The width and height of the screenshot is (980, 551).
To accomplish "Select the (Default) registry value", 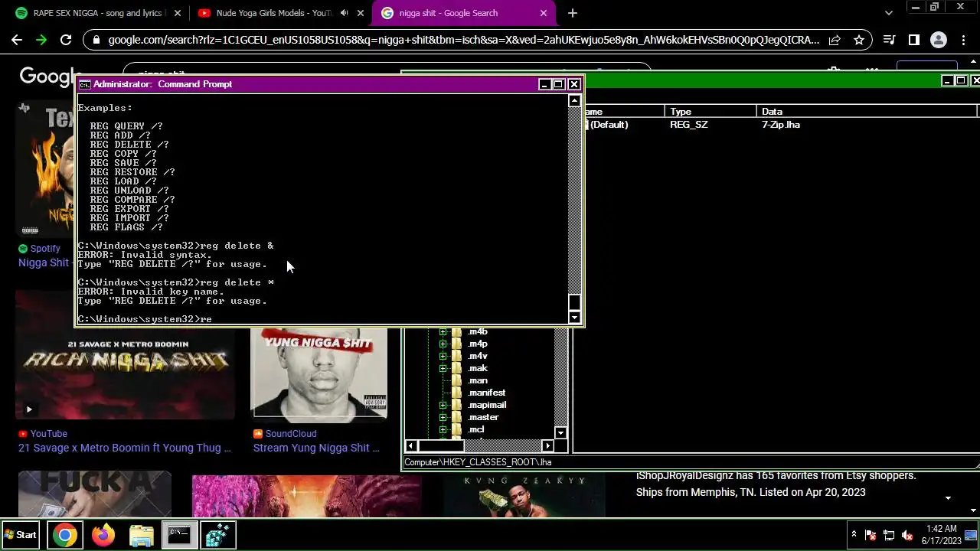I will [609, 125].
